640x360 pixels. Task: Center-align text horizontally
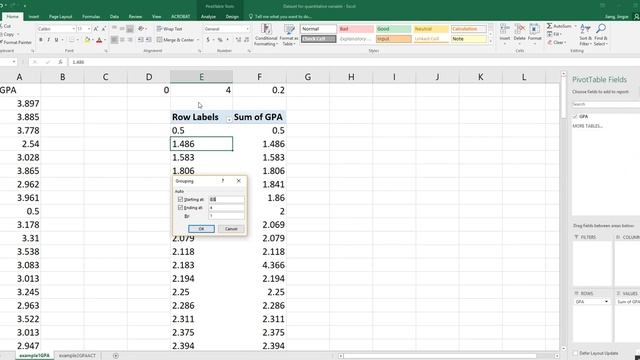coord(122,40)
